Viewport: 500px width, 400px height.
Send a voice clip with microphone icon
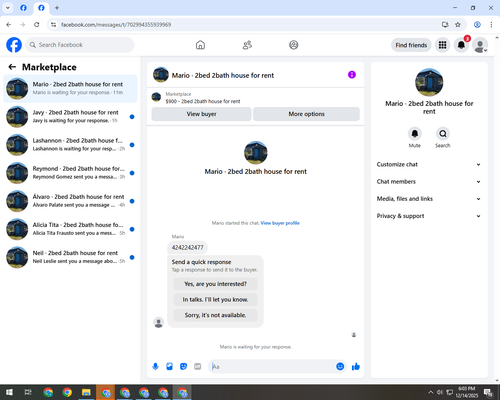(155, 367)
